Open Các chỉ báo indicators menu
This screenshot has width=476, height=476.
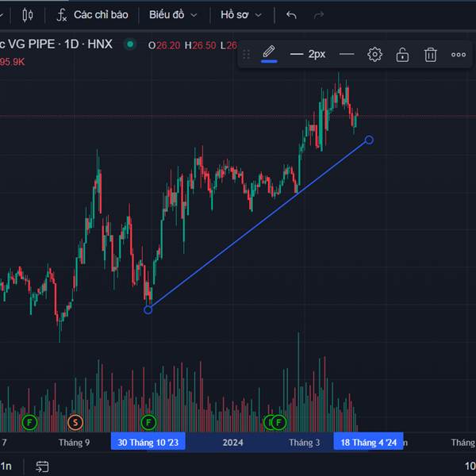click(x=92, y=14)
